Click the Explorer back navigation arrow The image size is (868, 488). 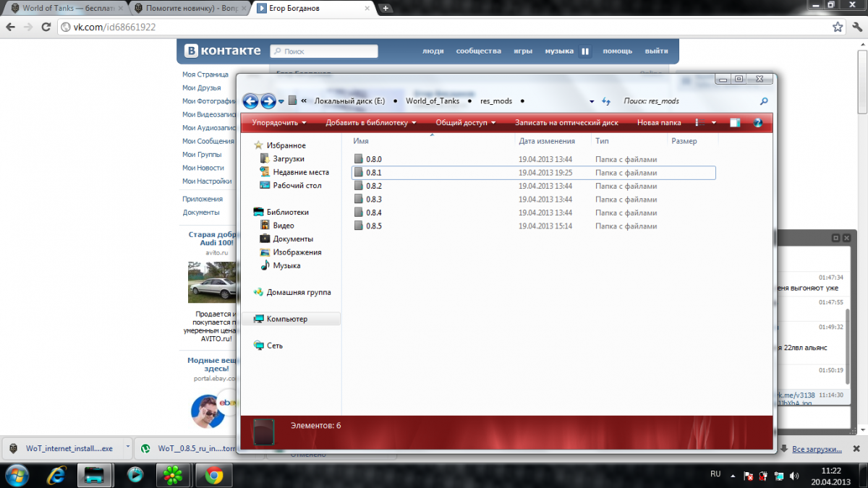click(250, 101)
